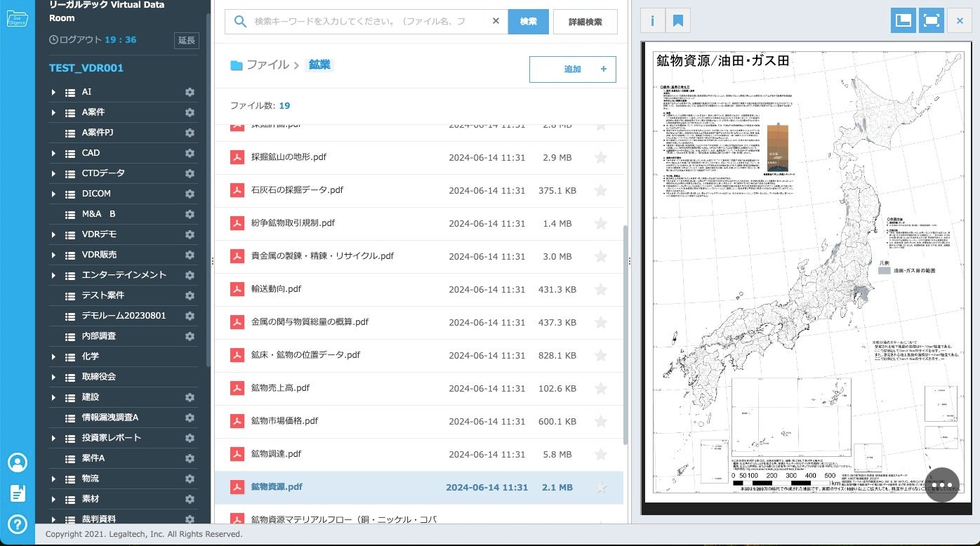Expand the 化学 tree node arrow

coord(53,357)
